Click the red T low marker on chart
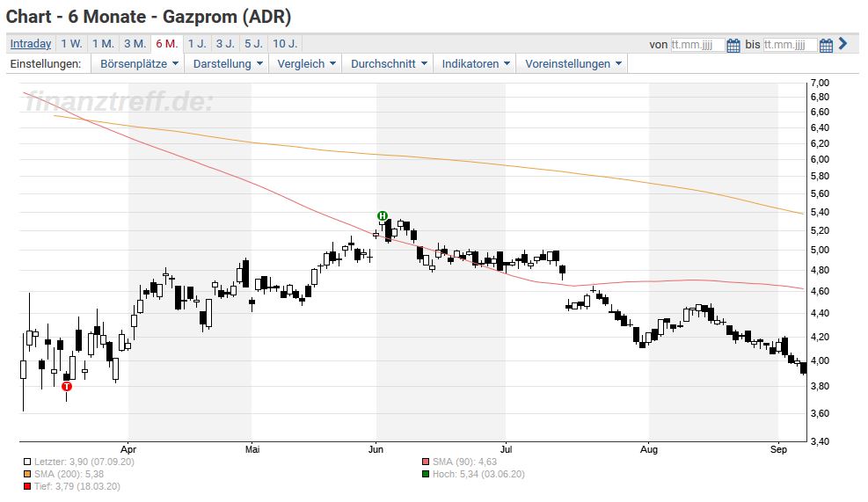Image resolution: width=868 pixels, height=502 pixels. (x=67, y=386)
